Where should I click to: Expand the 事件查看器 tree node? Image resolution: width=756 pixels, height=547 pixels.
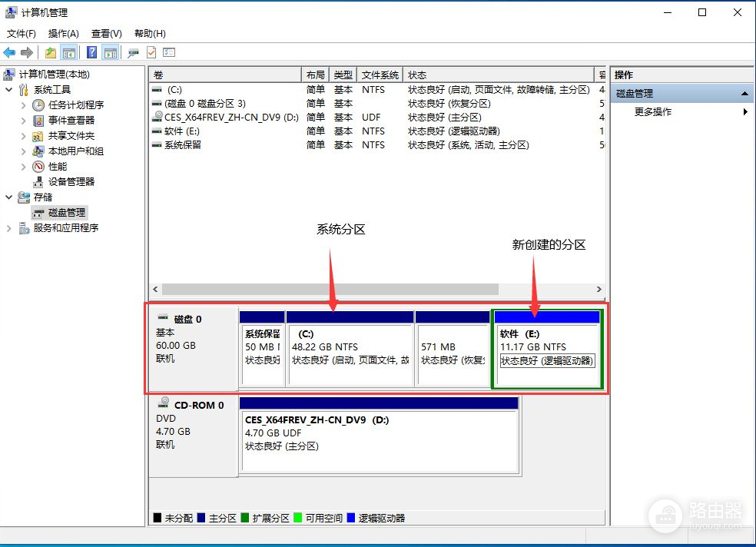(24, 121)
